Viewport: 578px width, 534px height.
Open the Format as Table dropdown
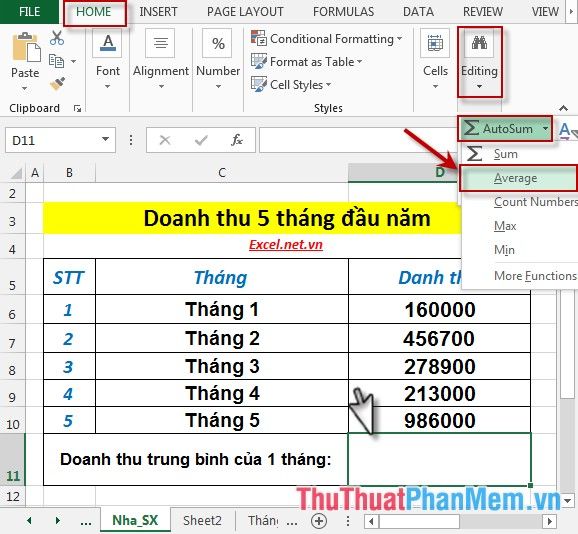click(x=359, y=61)
